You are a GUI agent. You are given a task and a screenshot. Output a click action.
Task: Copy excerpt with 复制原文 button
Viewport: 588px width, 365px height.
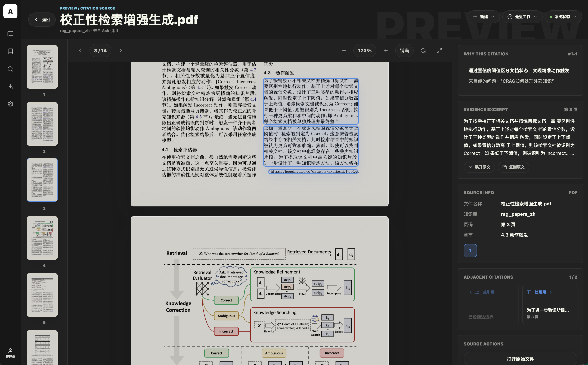513,167
